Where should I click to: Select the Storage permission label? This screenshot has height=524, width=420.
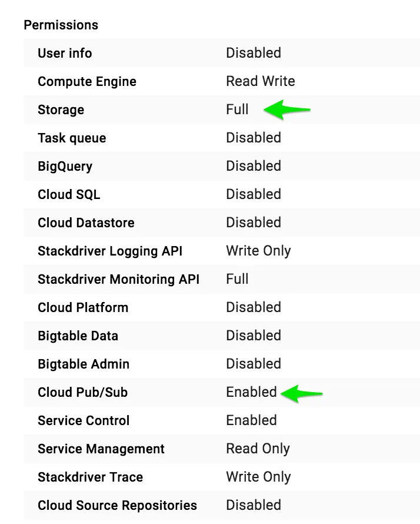click(61, 110)
